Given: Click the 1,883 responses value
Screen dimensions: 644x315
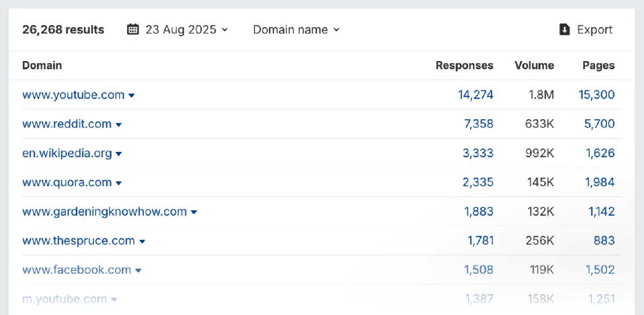Looking at the screenshot, I should pyautogui.click(x=479, y=211).
